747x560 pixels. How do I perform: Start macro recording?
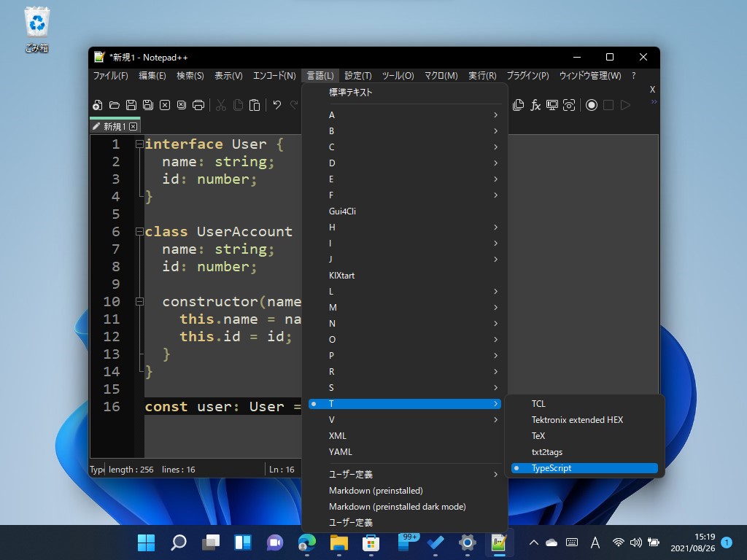[591, 105]
